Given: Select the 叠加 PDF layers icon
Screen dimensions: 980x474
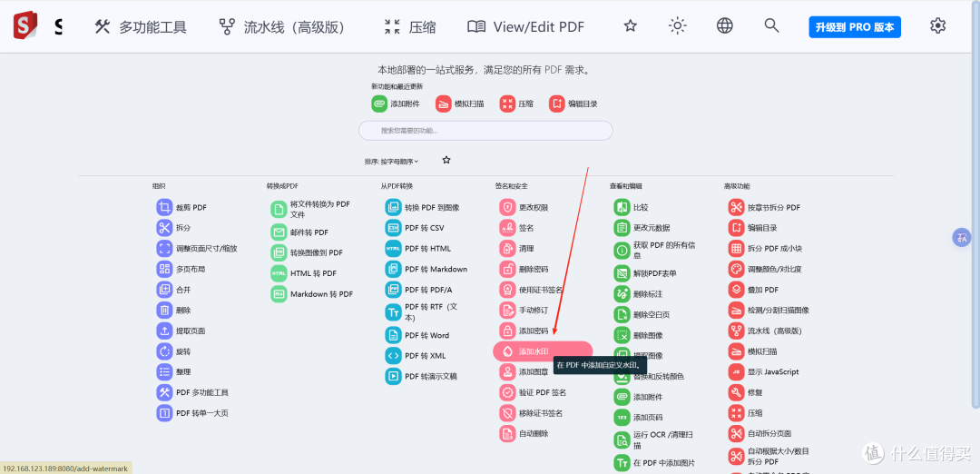Looking at the screenshot, I should tap(736, 290).
